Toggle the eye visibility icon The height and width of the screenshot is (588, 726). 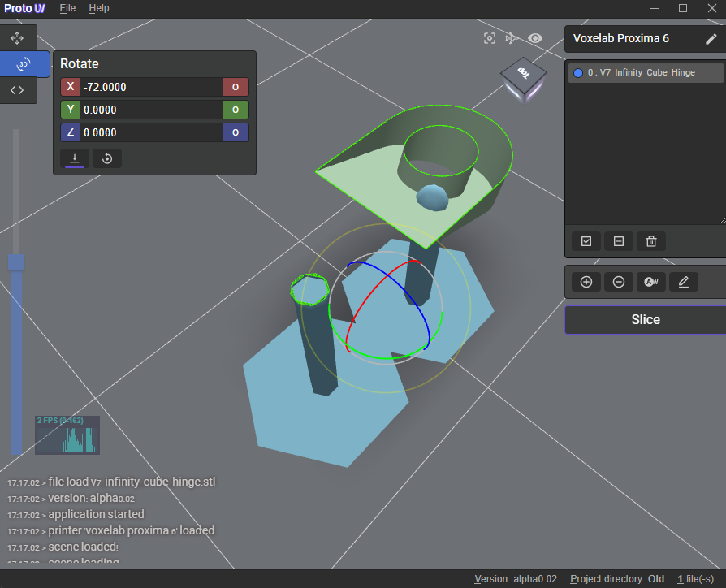tap(535, 38)
